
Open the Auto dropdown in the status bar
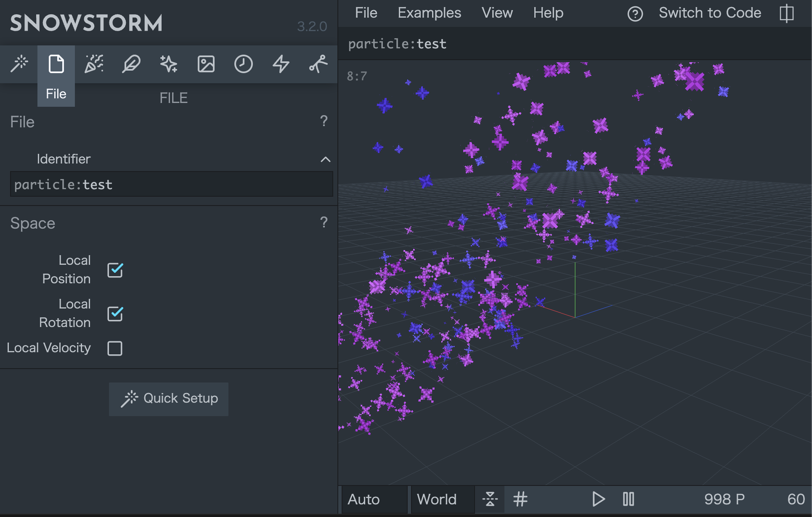coord(374,499)
